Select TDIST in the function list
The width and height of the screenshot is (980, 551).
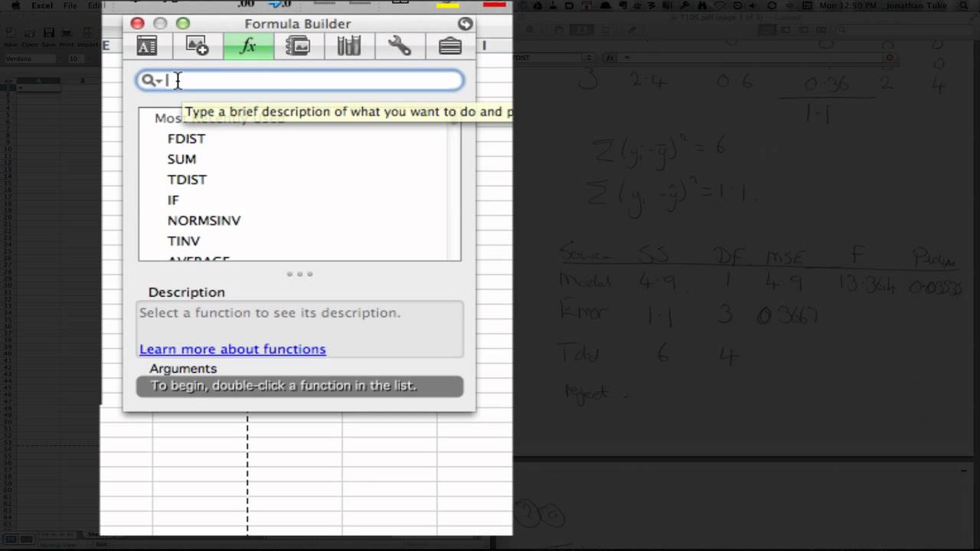pyautogui.click(x=187, y=180)
